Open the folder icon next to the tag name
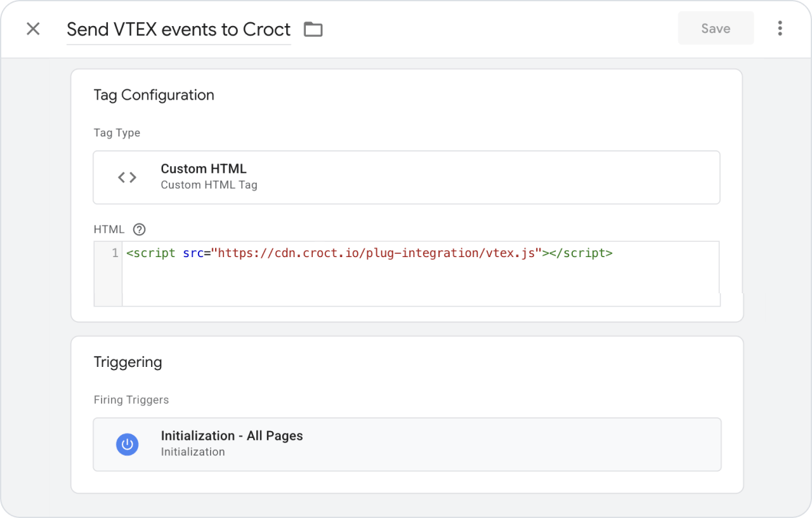812x518 pixels. pyautogui.click(x=313, y=29)
